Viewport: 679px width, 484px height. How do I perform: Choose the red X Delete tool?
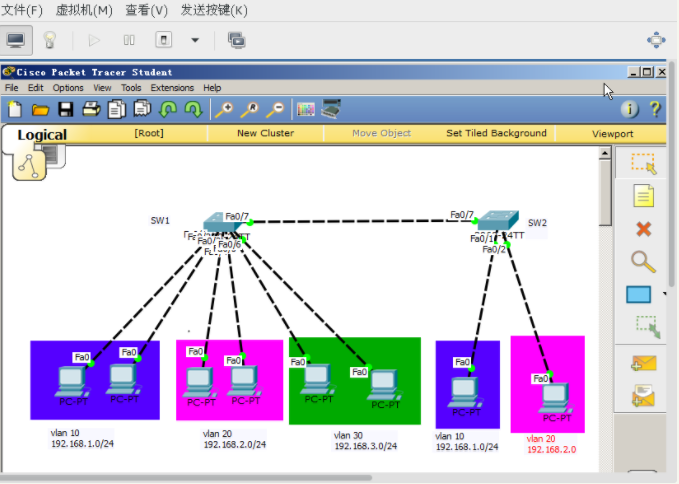pos(644,229)
